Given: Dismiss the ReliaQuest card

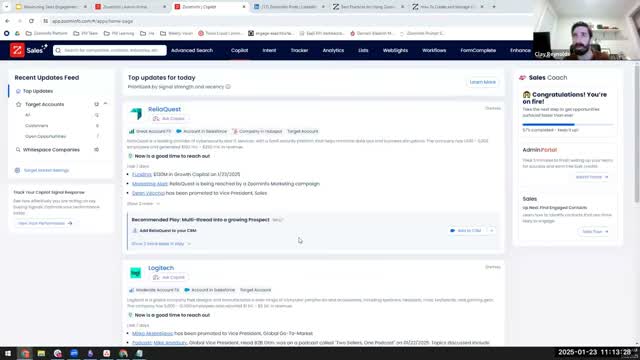Looking at the screenshot, I should pos(493,109).
